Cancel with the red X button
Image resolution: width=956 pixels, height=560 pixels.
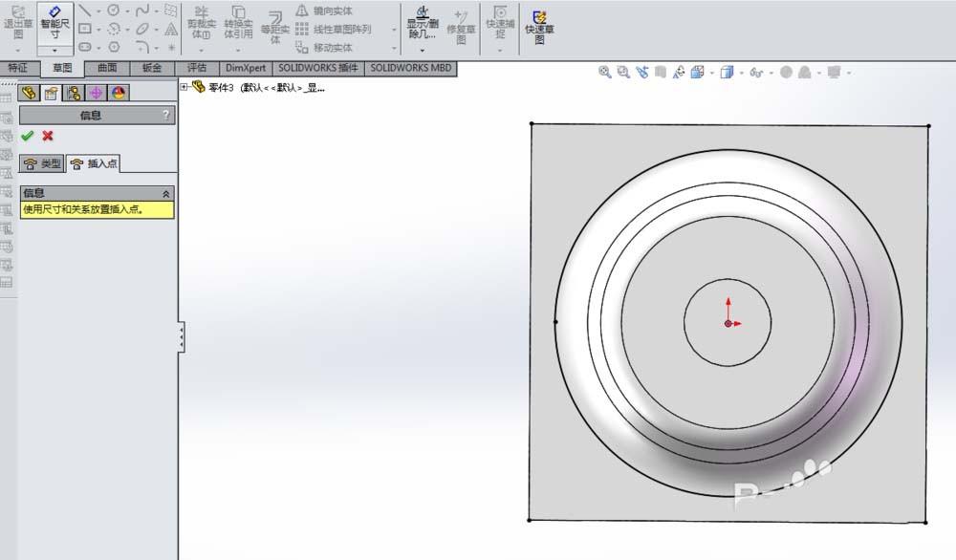[x=46, y=136]
